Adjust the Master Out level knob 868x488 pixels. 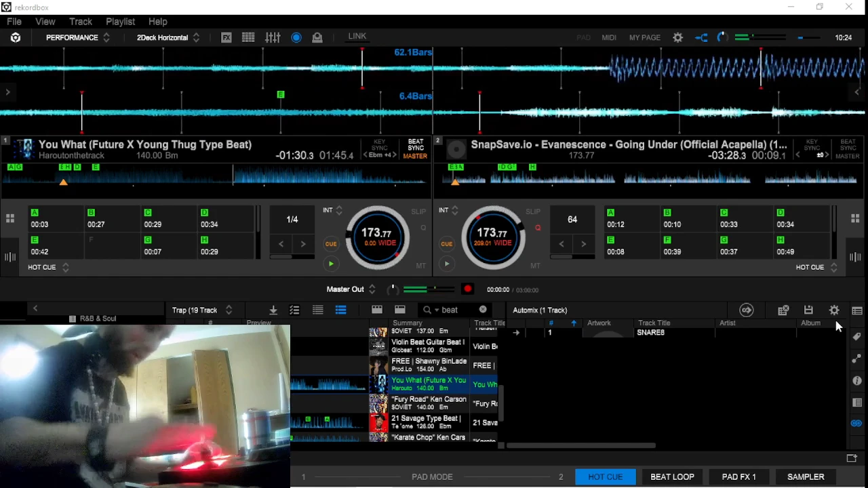click(392, 289)
